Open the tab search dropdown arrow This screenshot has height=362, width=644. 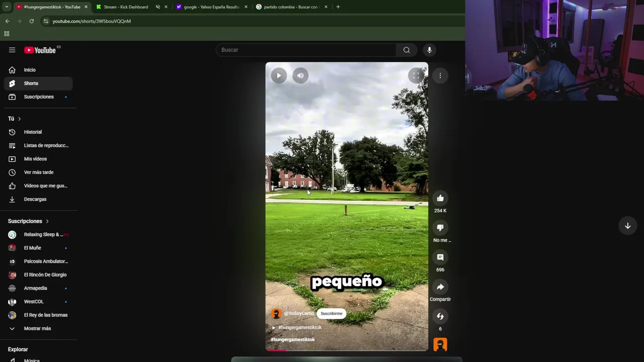pyautogui.click(x=6, y=7)
